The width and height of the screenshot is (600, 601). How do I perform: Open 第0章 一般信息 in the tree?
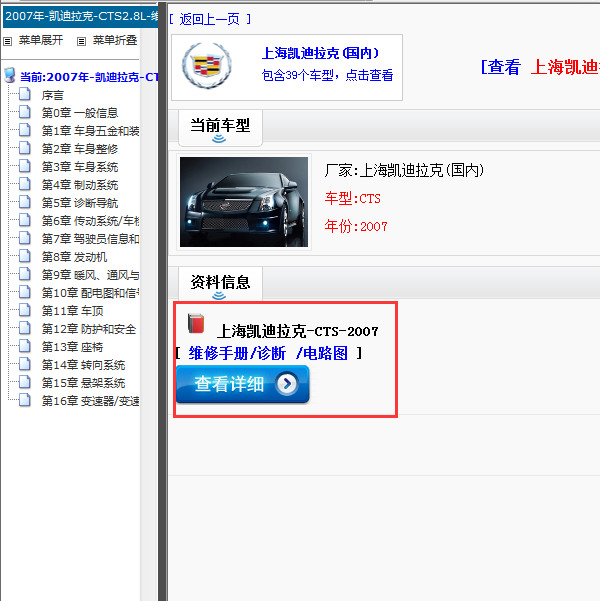tap(79, 113)
